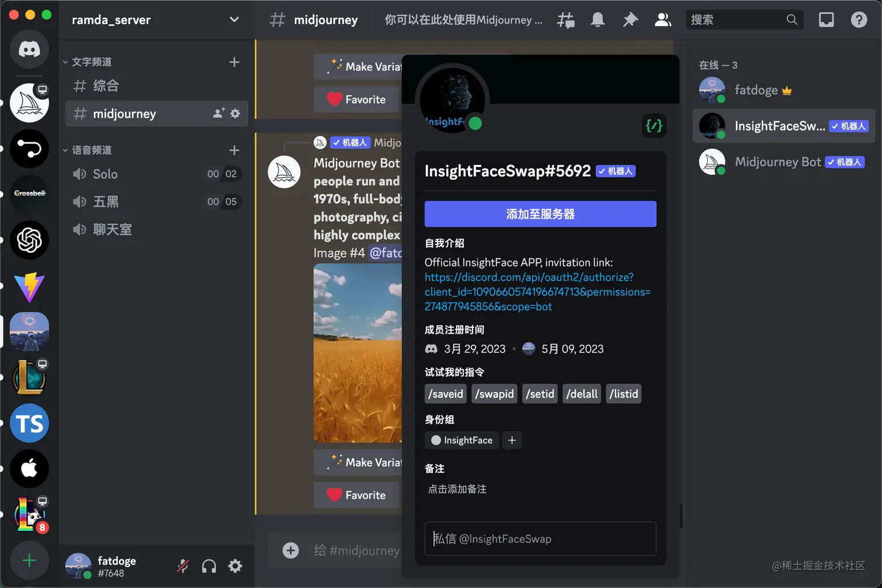Focus the 私信 @InsightFaceSwap message box
The height and width of the screenshot is (588, 882).
(x=540, y=538)
